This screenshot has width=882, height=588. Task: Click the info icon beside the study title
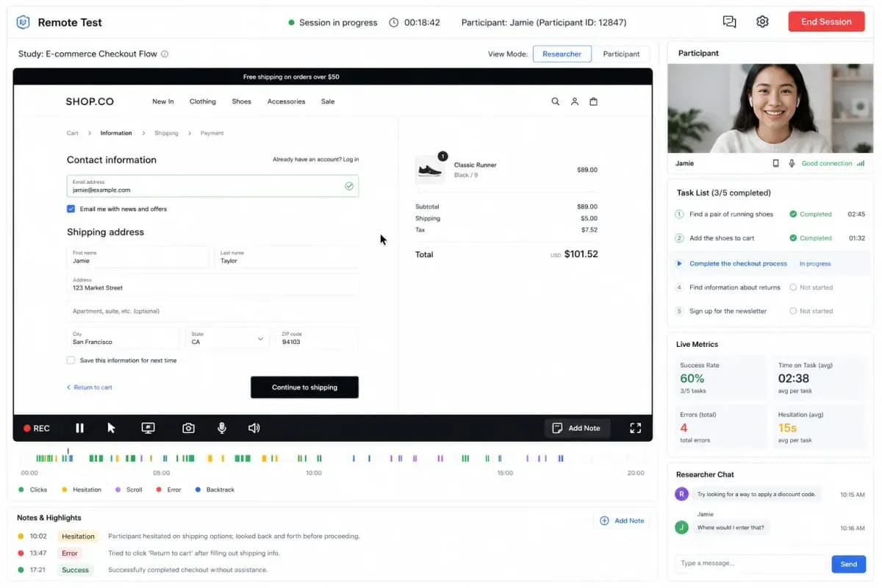point(165,54)
